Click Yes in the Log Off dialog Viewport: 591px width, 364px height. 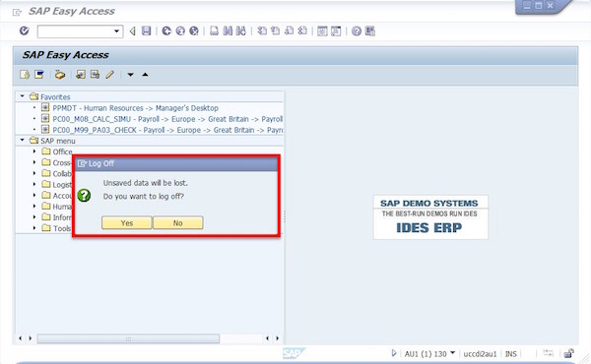(127, 223)
